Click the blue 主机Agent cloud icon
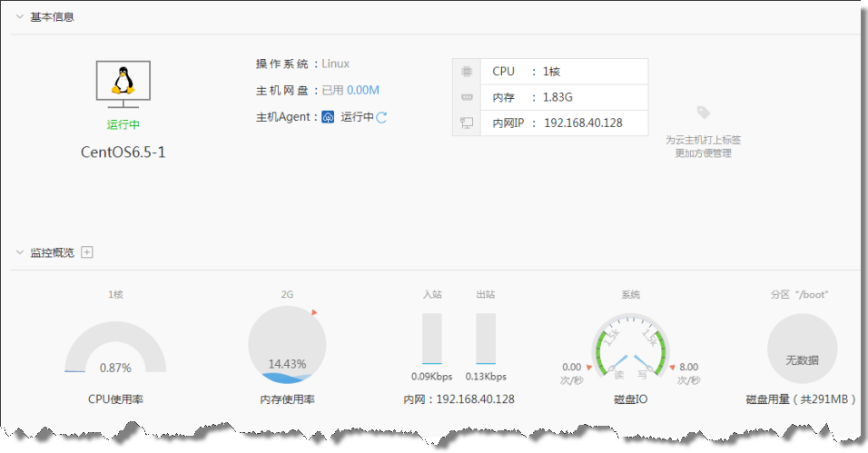This screenshot has width=868, height=453. pyautogui.click(x=329, y=117)
